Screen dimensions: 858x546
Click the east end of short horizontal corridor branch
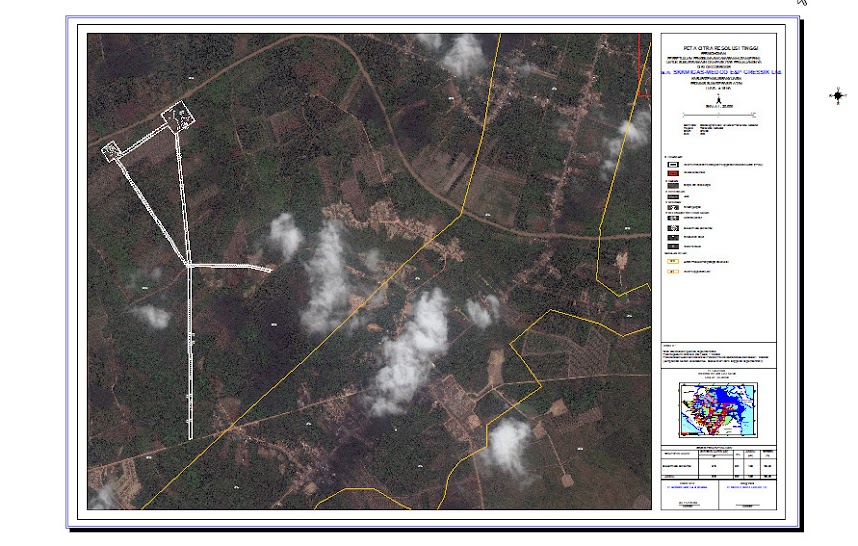270,269
